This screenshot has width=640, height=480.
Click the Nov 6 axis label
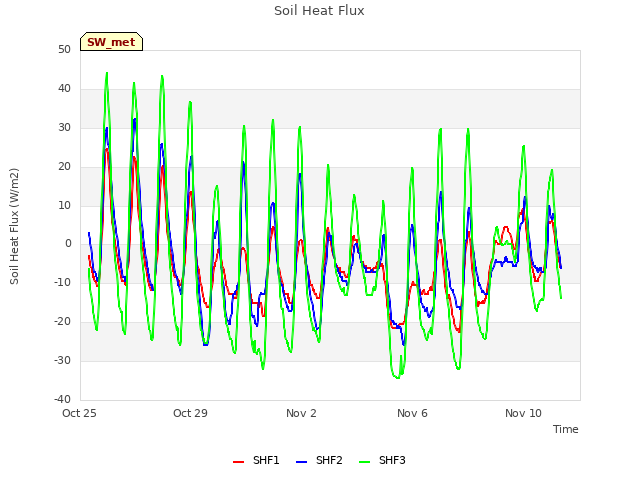click(412, 413)
